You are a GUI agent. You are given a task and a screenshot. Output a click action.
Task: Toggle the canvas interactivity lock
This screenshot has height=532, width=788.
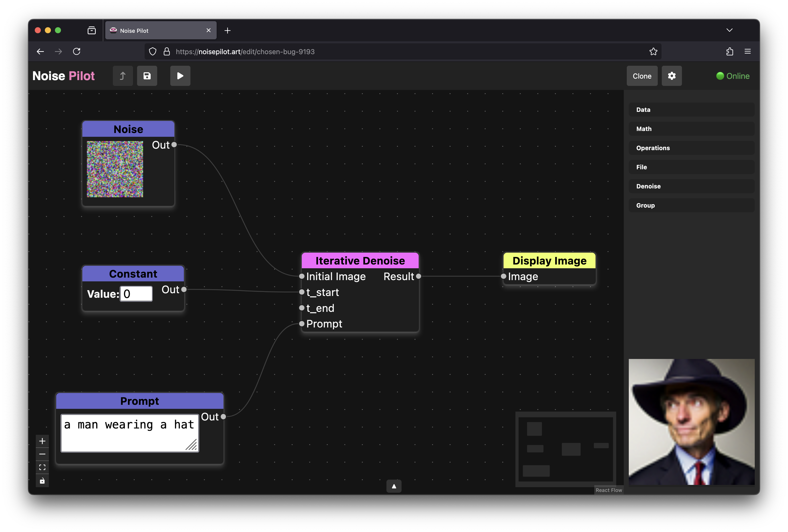42,480
